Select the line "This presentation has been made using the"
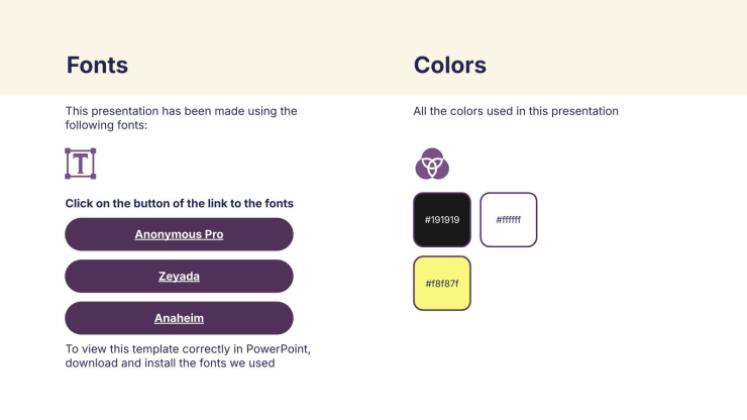 [181, 111]
